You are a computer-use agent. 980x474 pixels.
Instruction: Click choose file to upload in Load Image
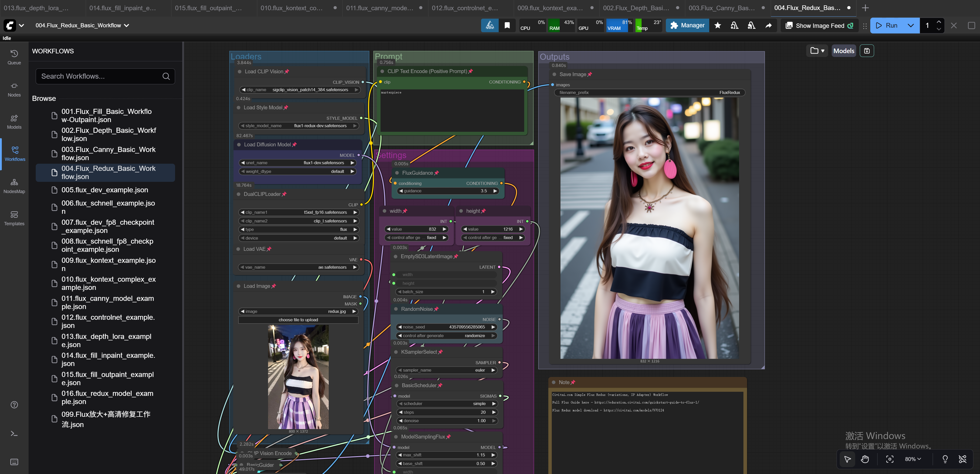pos(298,320)
